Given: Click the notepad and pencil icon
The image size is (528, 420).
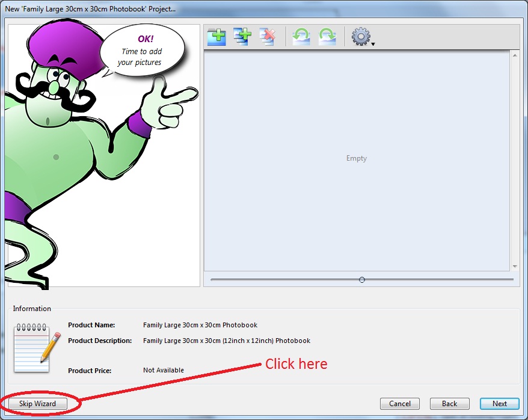Looking at the screenshot, I should (37, 348).
